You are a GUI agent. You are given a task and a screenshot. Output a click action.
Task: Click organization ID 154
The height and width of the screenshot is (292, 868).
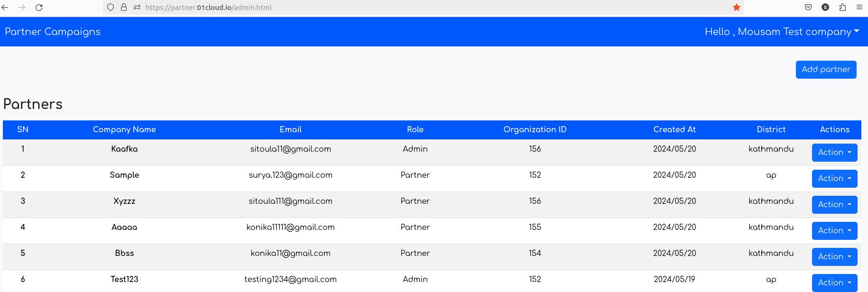point(535,253)
